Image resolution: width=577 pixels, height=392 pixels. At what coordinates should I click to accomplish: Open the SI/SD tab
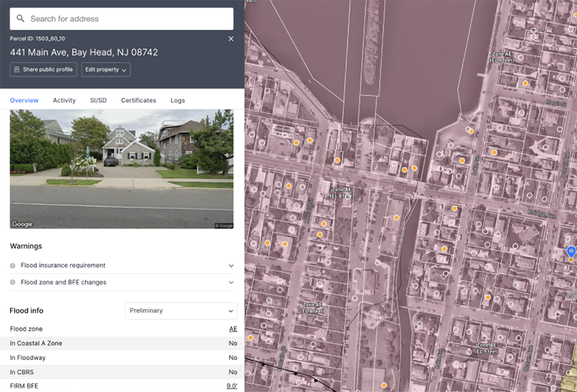[x=98, y=100]
